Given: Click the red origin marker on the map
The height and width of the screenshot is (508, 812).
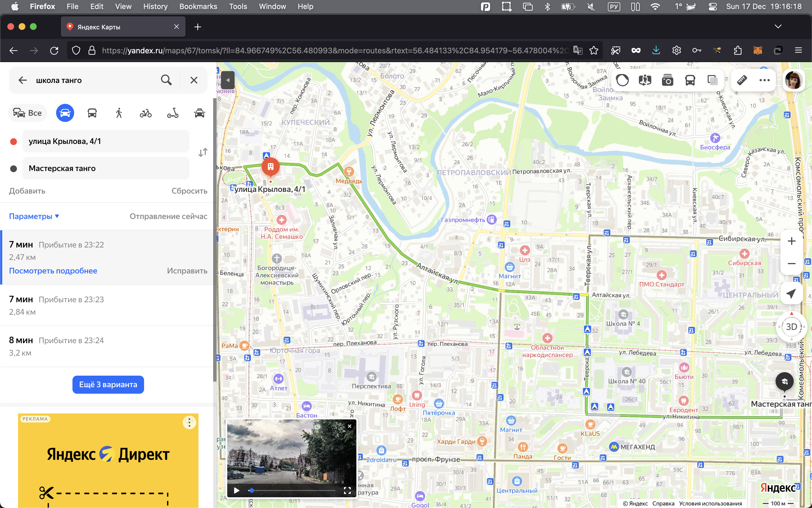Looking at the screenshot, I should (x=270, y=167).
